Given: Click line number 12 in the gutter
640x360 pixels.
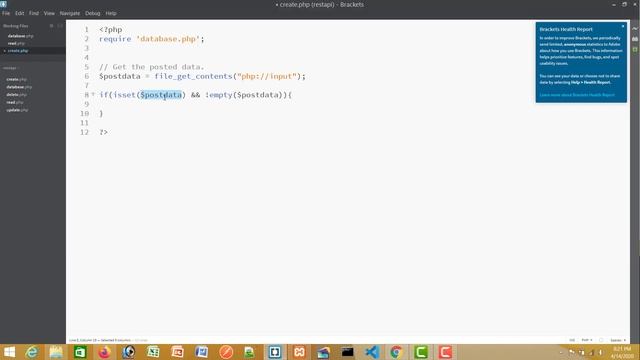Looking at the screenshot, I should (84, 132).
